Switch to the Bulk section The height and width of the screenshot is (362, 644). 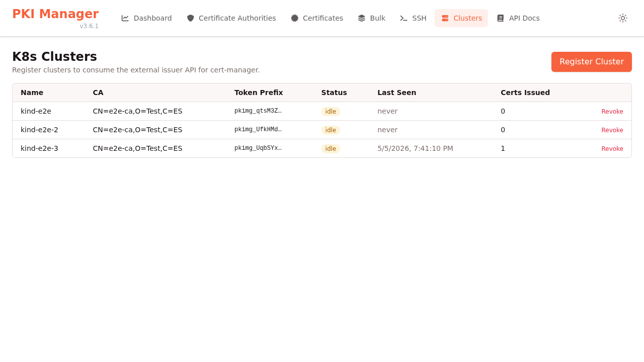(371, 18)
